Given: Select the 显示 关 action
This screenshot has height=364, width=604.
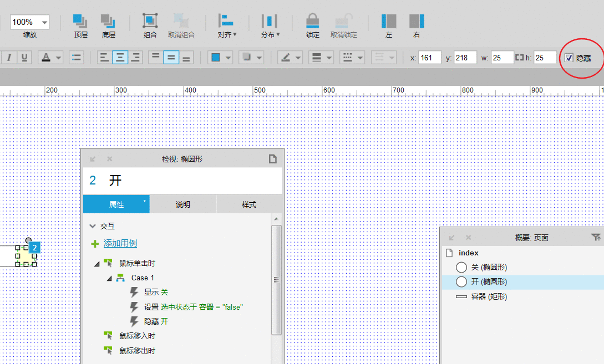Looking at the screenshot, I should click(x=156, y=292).
